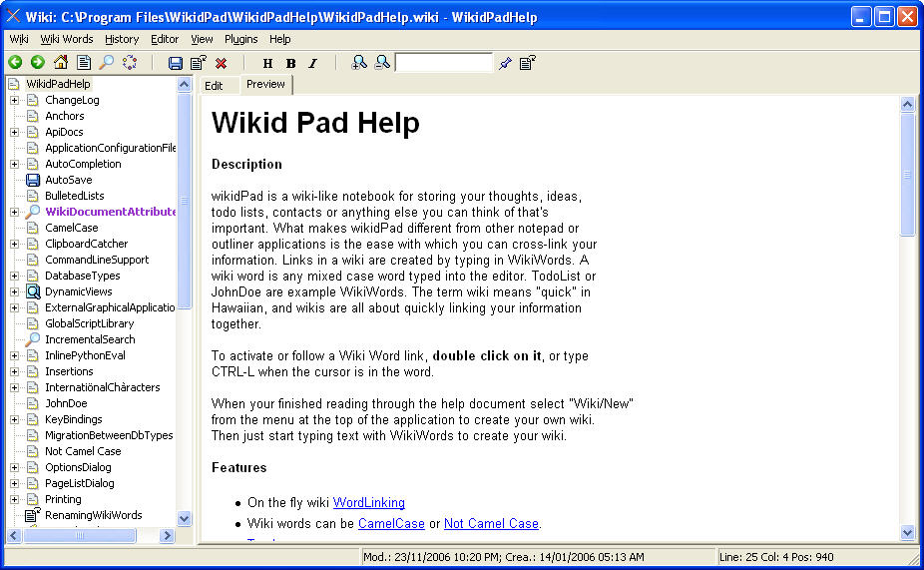Open the Help menu
Image resolution: width=924 pixels, height=570 pixels.
pos(280,39)
